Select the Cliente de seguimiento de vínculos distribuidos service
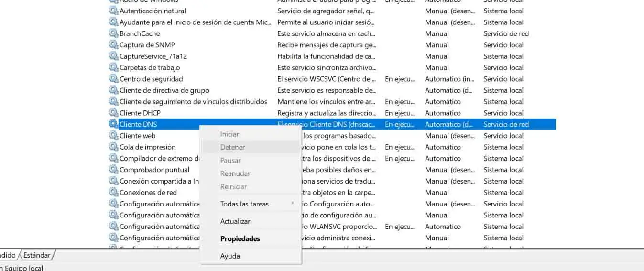 [x=193, y=101]
